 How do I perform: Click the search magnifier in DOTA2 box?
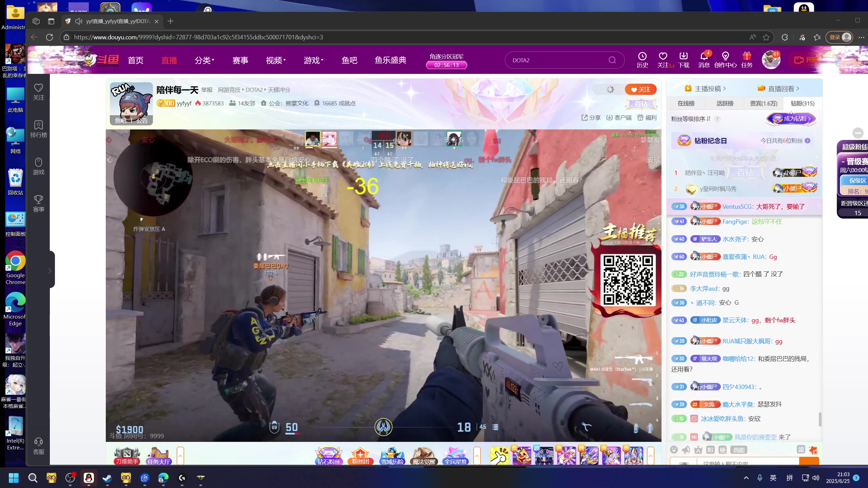tap(612, 60)
